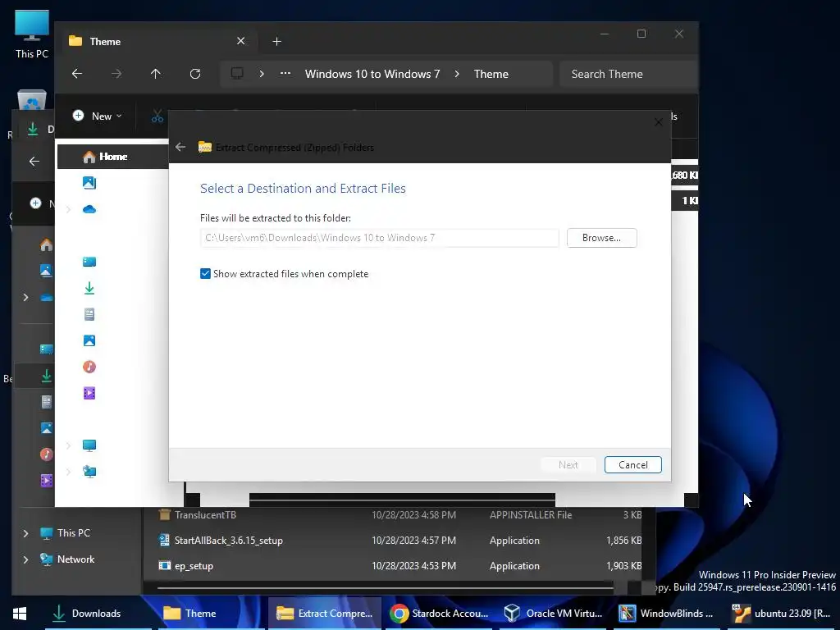Image resolution: width=840 pixels, height=630 pixels.
Task: Click the Next button in the wizard
Action: (568, 465)
